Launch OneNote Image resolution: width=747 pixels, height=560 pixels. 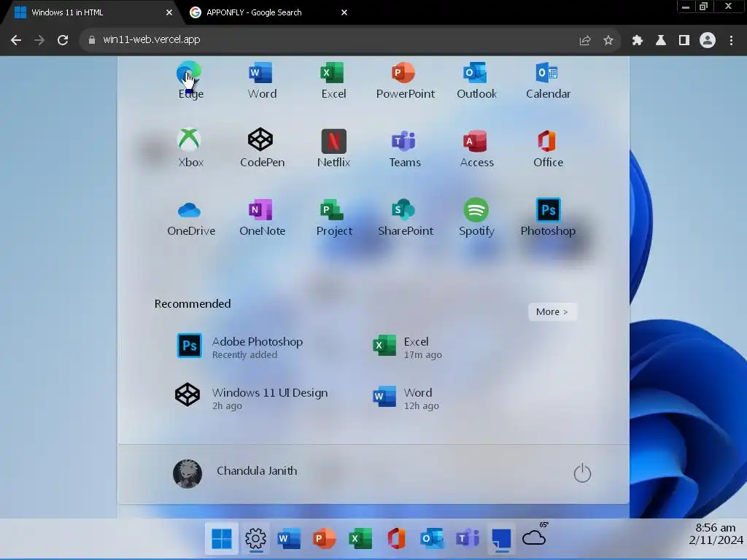point(262,217)
